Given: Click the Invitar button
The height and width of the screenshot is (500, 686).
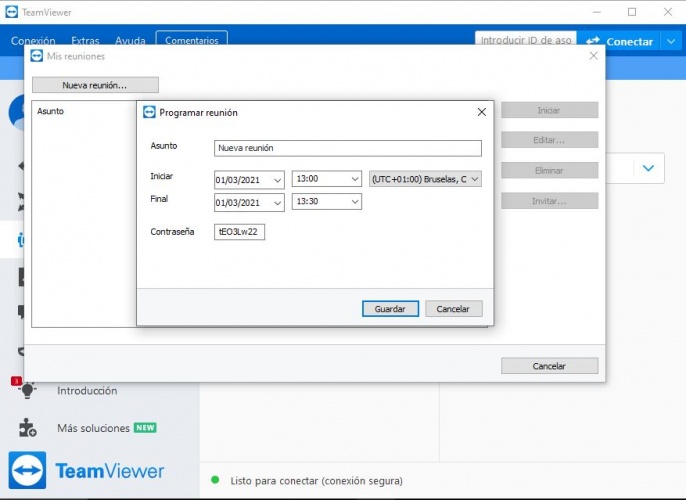Looking at the screenshot, I should point(550,201).
